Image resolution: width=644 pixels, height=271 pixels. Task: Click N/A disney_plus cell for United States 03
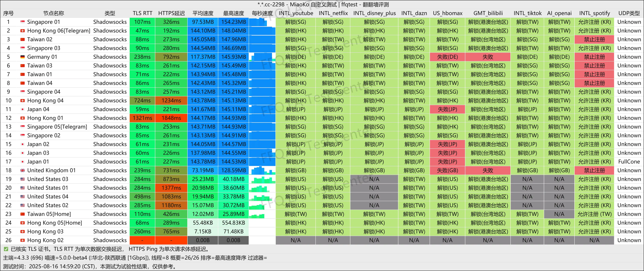(374, 179)
